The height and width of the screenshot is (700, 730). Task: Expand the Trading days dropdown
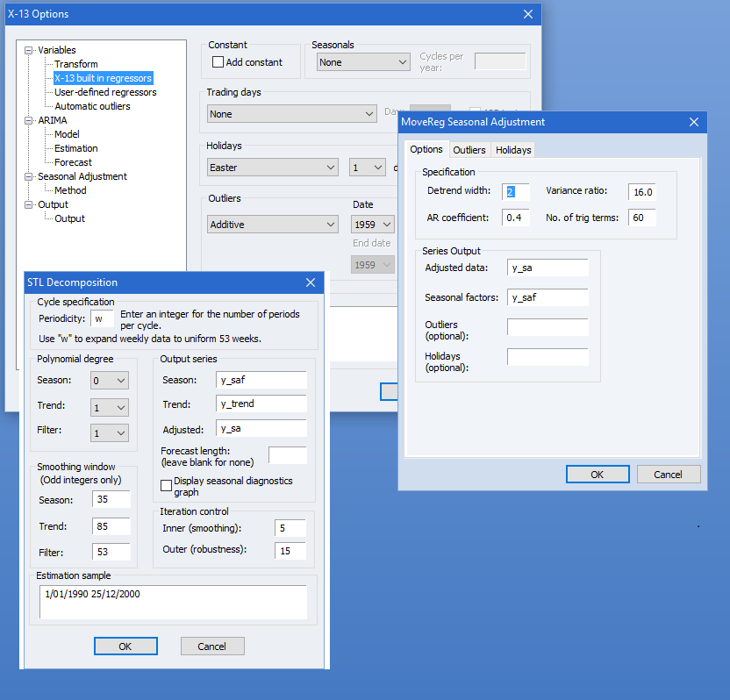click(x=292, y=114)
